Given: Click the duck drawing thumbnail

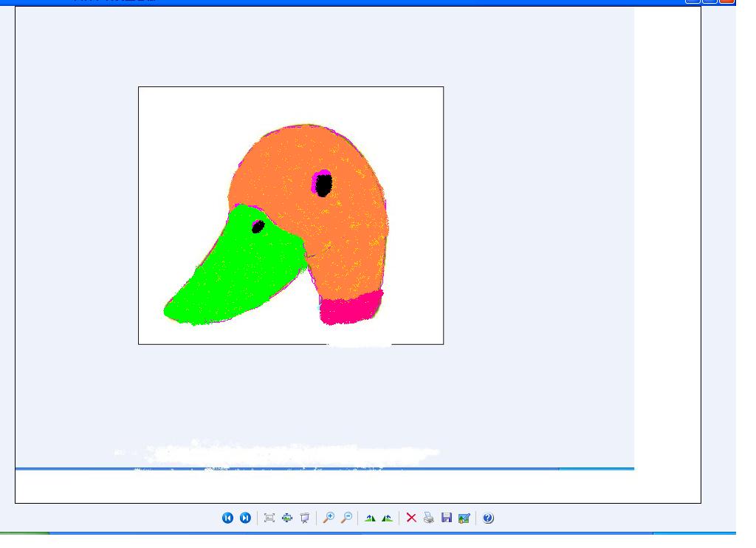Looking at the screenshot, I should (x=291, y=216).
